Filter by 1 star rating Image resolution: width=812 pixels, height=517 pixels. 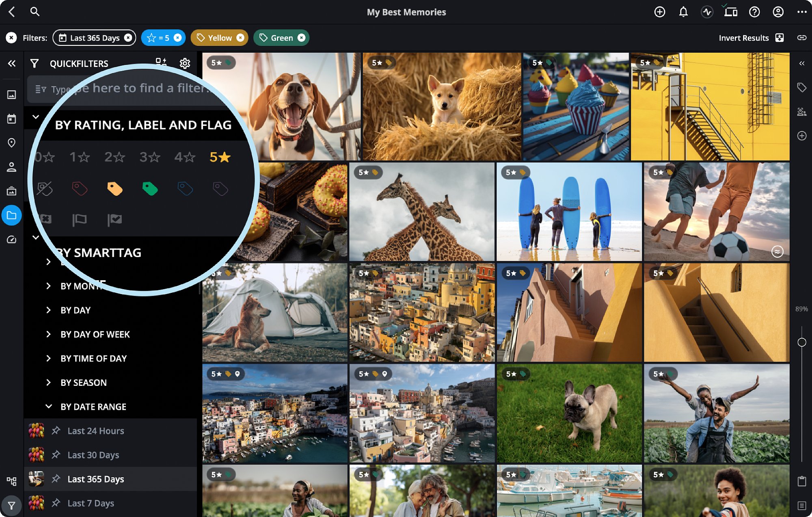coord(80,157)
